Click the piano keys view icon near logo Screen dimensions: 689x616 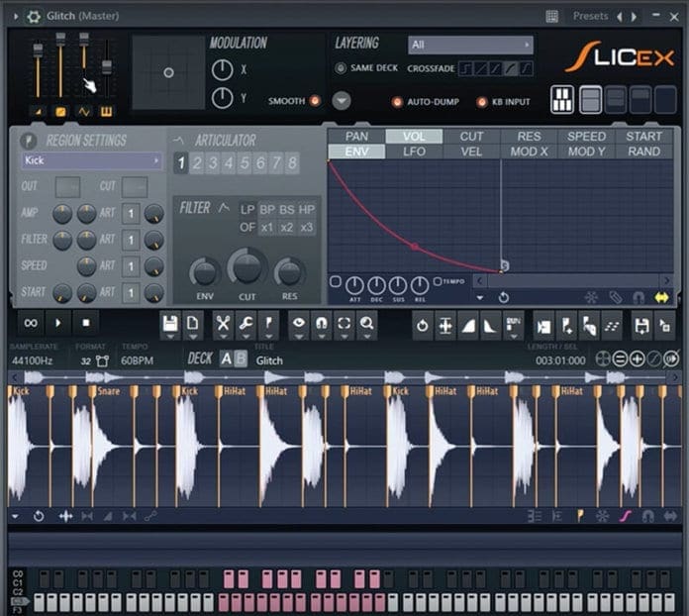click(562, 99)
